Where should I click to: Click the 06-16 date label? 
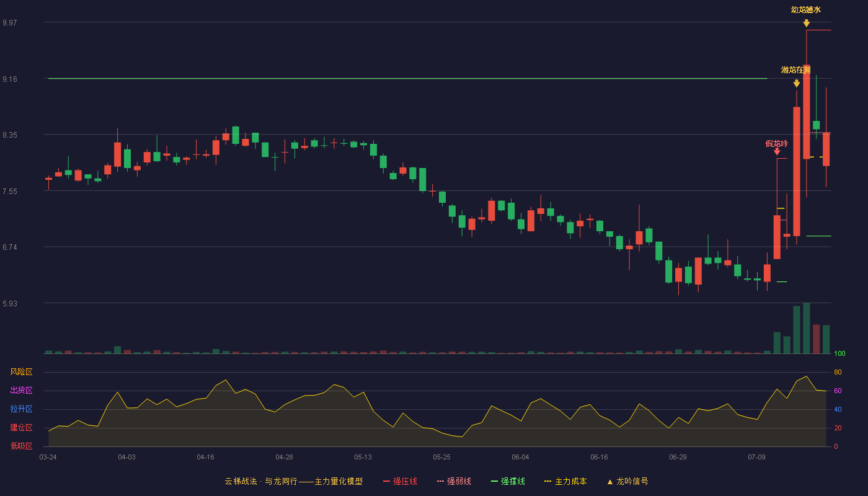[599, 457]
